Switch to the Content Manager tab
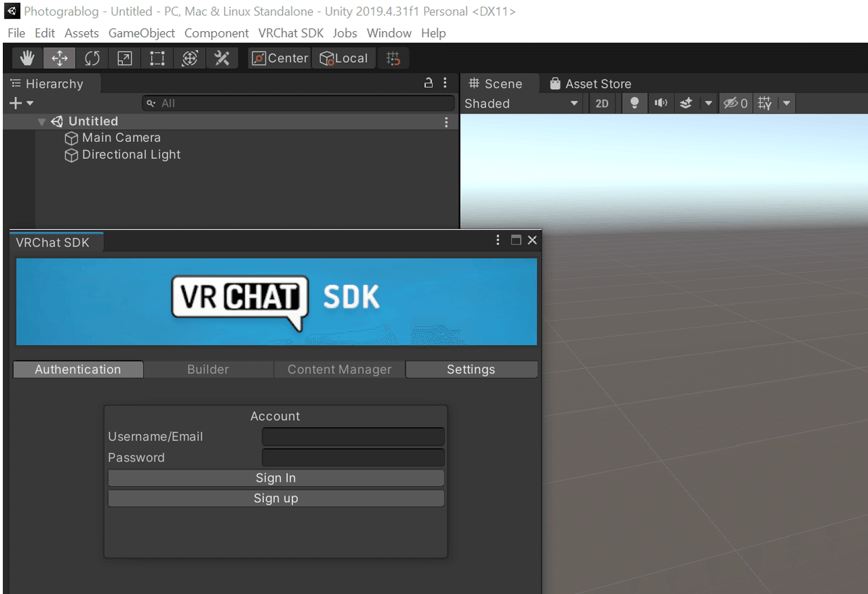Screen dimensions: 868x594 339,370
